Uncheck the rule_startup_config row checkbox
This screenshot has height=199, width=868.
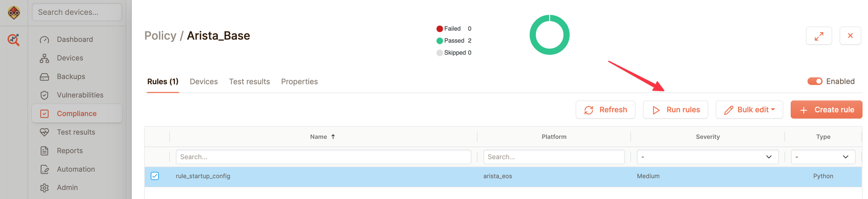(x=155, y=176)
